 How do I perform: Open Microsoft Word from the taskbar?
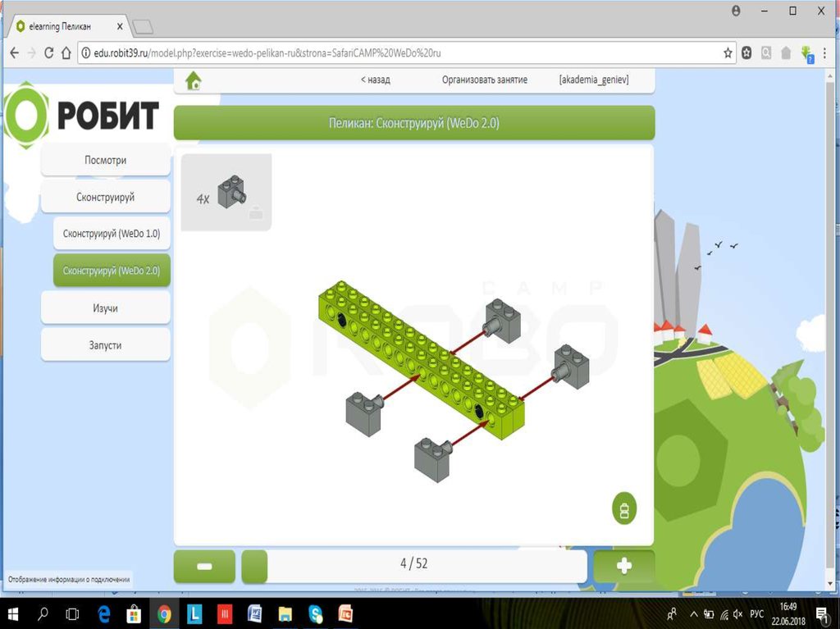click(x=255, y=614)
